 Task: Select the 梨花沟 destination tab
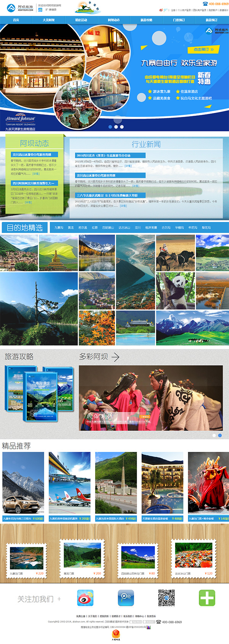point(206,228)
